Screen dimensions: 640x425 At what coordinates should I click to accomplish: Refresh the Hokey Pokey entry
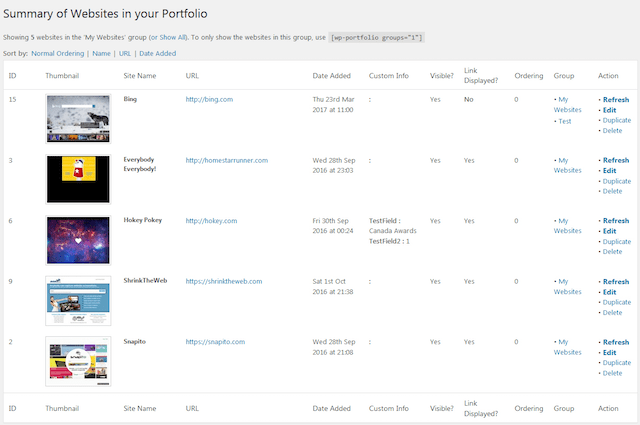click(616, 221)
